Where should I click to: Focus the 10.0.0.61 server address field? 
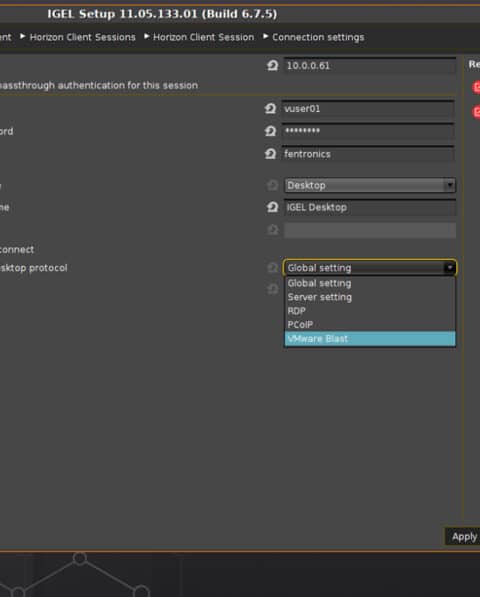click(370, 65)
